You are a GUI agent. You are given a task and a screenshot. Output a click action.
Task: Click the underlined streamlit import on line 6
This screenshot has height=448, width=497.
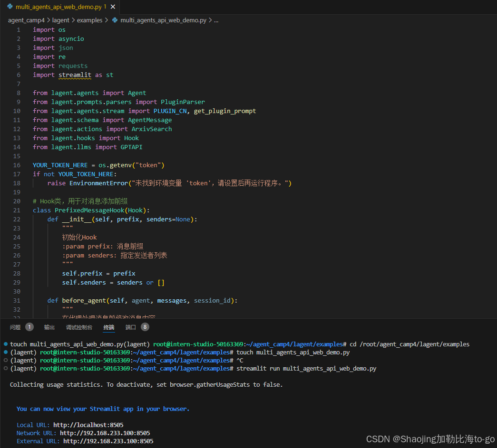(x=75, y=75)
